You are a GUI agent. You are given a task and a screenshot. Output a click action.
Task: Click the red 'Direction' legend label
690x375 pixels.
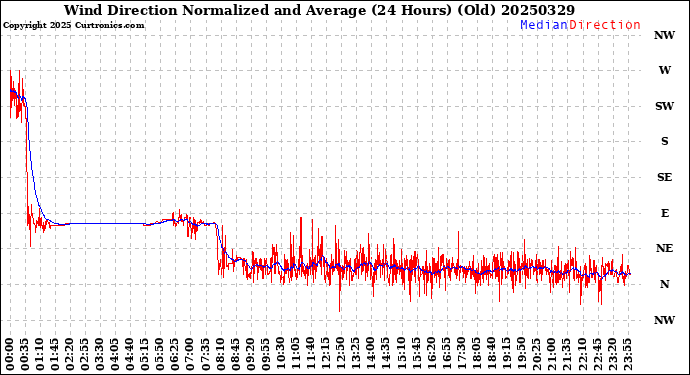[x=605, y=25]
